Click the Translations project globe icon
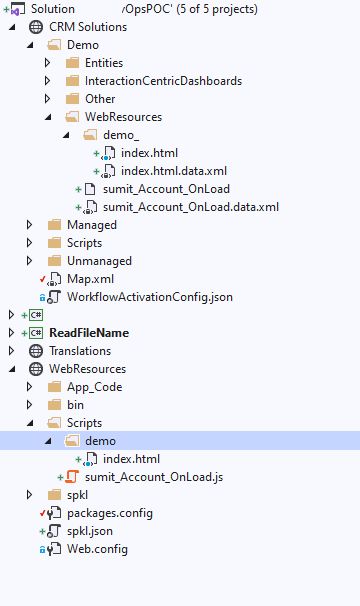This screenshot has width=360, height=606. (x=36, y=351)
